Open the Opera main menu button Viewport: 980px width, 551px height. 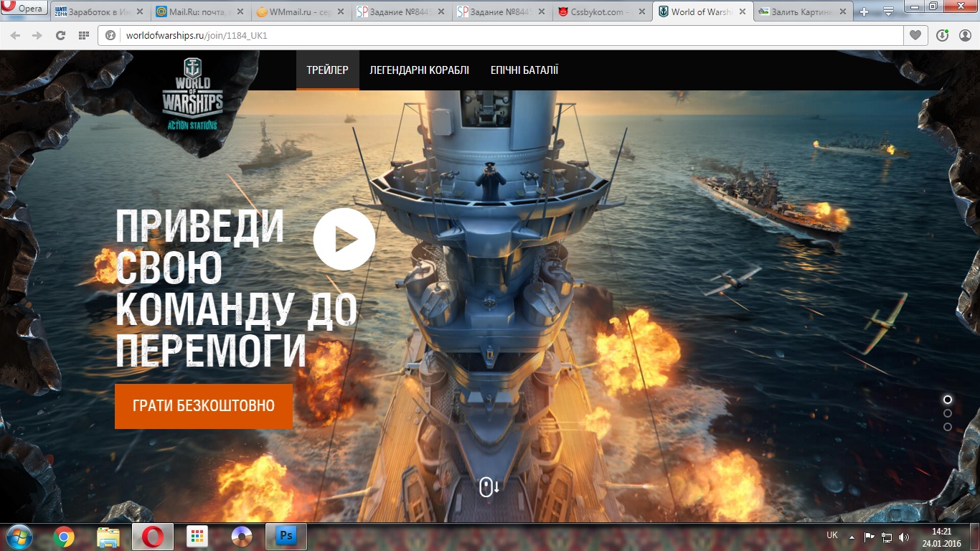click(x=24, y=9)
